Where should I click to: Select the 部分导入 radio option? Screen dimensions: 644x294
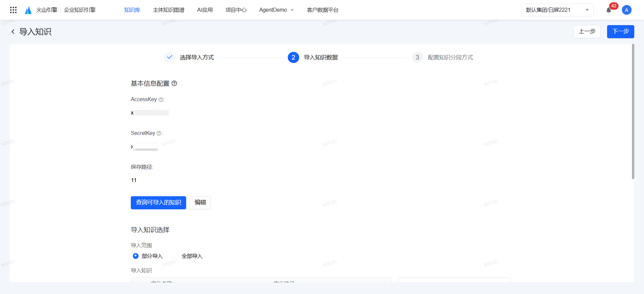pos(136,256)
